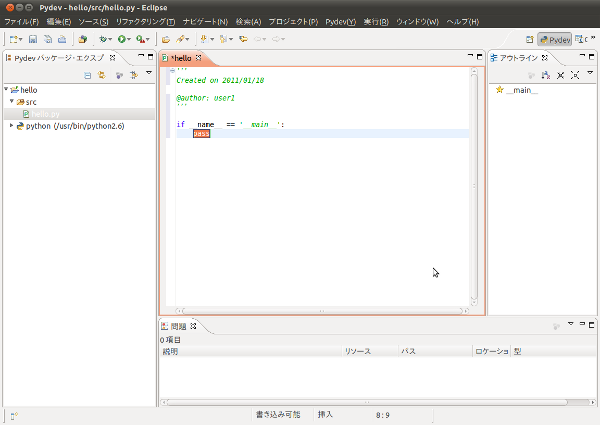
Task: Click the New file wizard icon
Action: [x=14, y=39]
